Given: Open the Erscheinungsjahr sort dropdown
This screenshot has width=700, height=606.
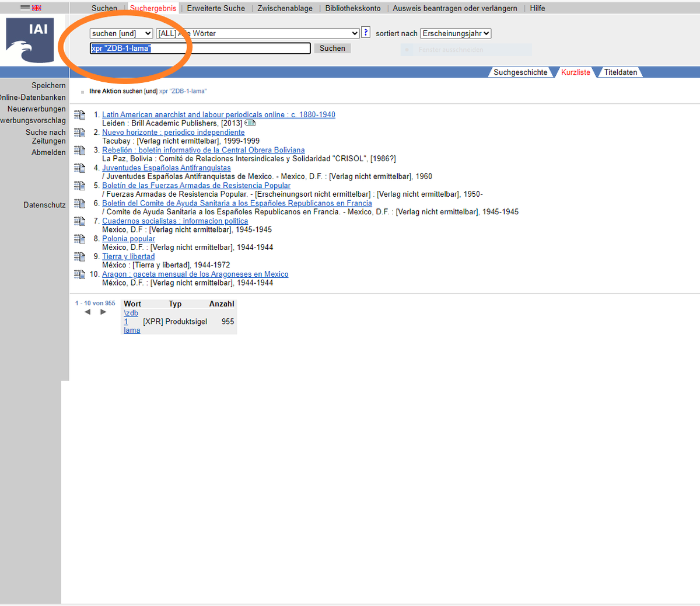Looking at the screenshot, I should tap(456, 33).
